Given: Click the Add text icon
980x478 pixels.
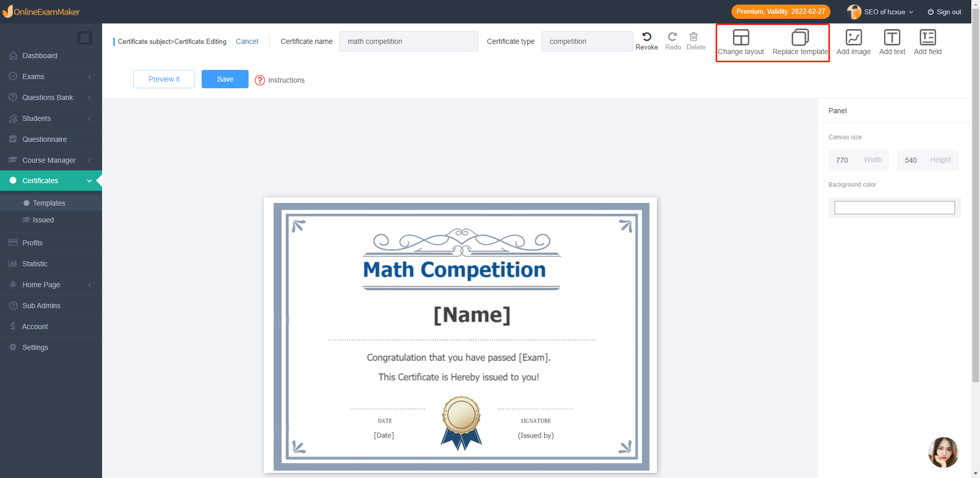Looking at the screenshot, I should pyautogui.click(x=892, y=37).
